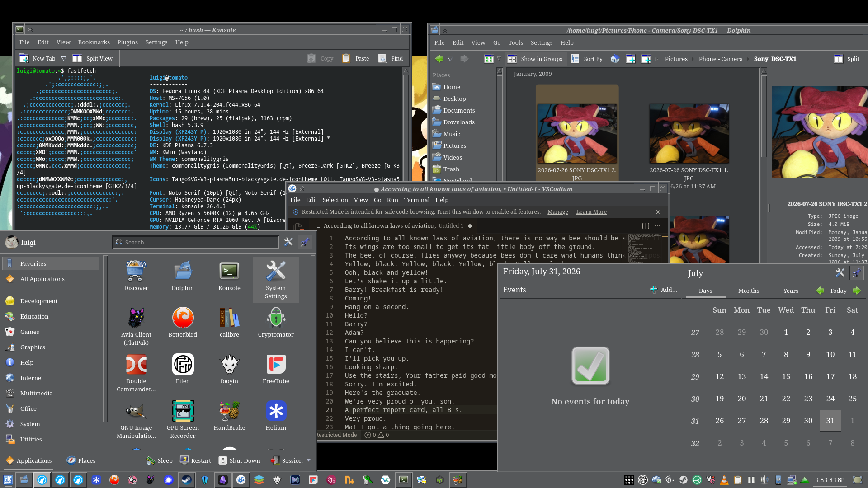Open Konsole New Tab dropdown arrow
This screenshot has height=488, width=868.
click(63, 58)
